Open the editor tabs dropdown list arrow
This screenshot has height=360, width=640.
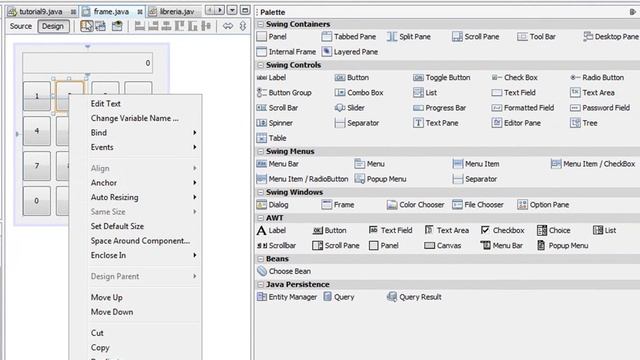pos(232,10)
